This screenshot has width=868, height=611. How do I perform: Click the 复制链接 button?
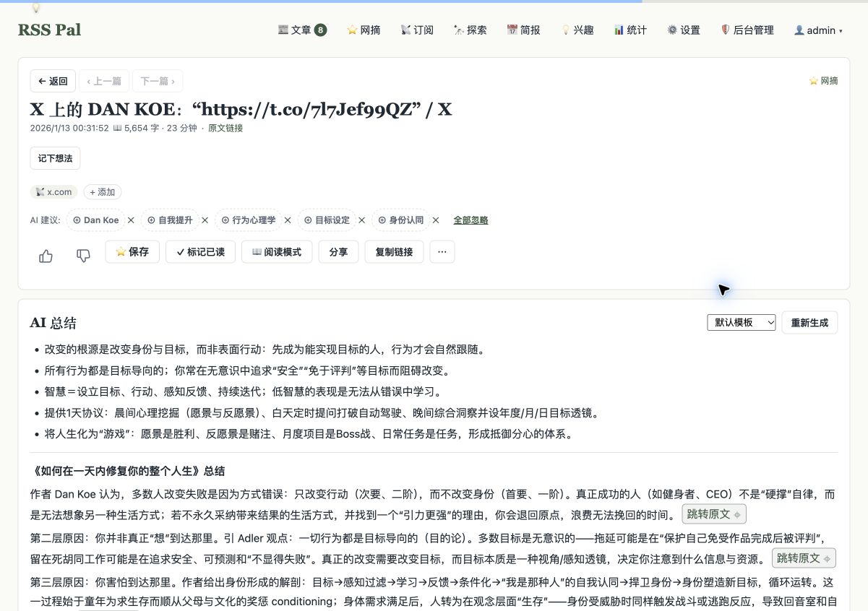(x=394, y=252)
